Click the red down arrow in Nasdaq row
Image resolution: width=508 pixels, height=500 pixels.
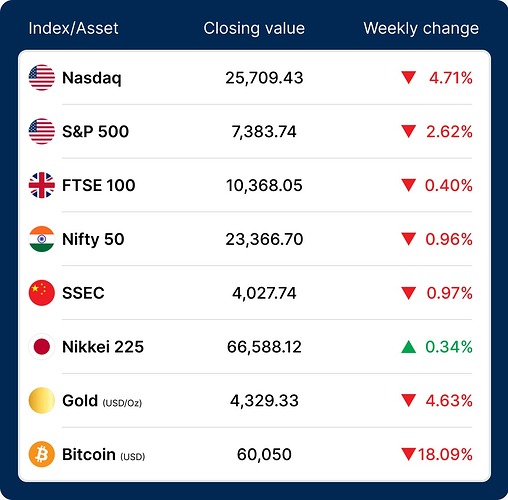click(409, 78)
